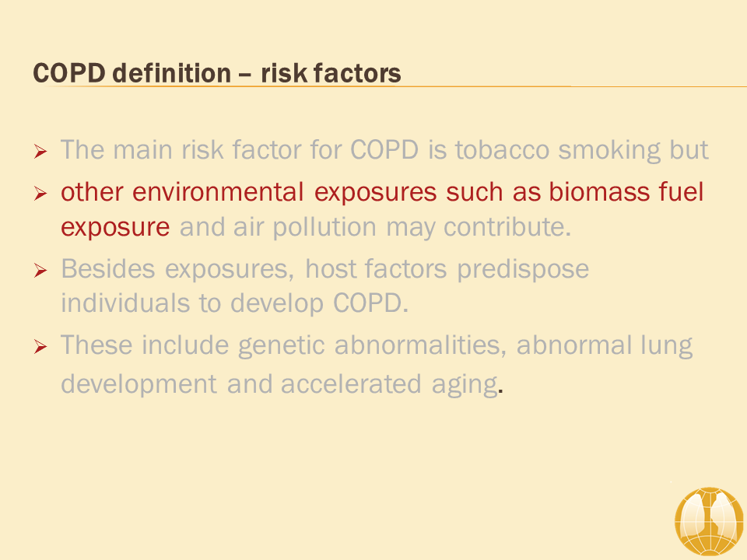Click the line 'individuals to develop COPD.'

coord(234,303)
